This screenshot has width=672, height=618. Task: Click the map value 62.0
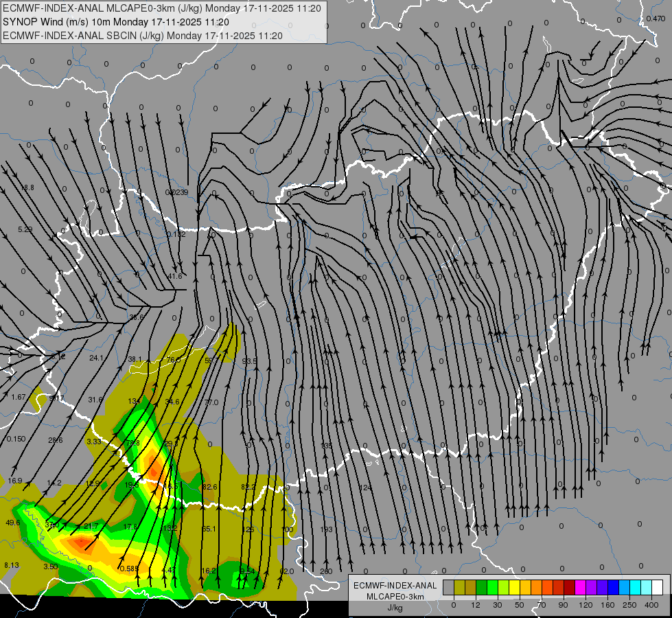(287, 571)
